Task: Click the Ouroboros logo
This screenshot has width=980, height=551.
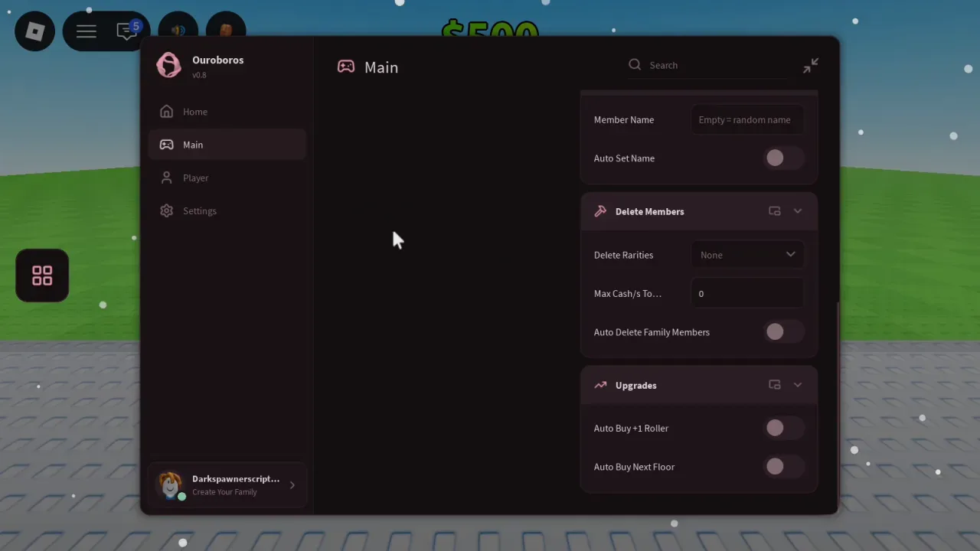Action: tap(168, 65)
